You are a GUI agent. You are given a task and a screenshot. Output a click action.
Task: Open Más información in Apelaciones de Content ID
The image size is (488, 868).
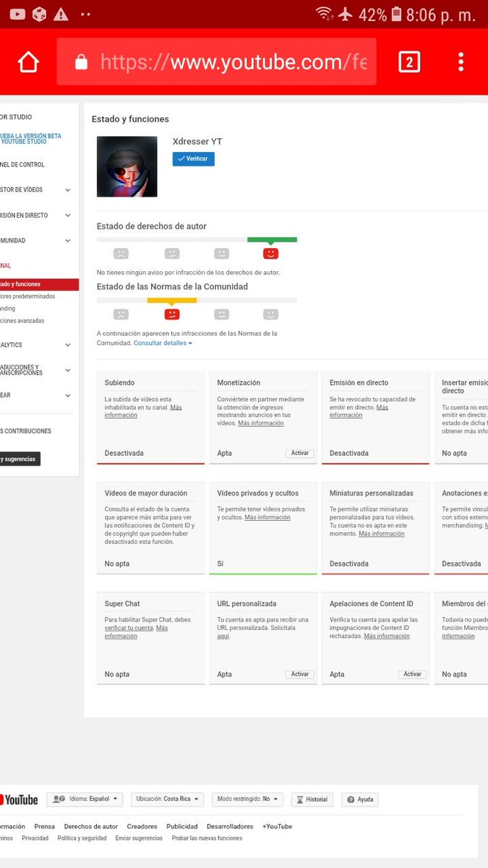click(x=387, y=636)
